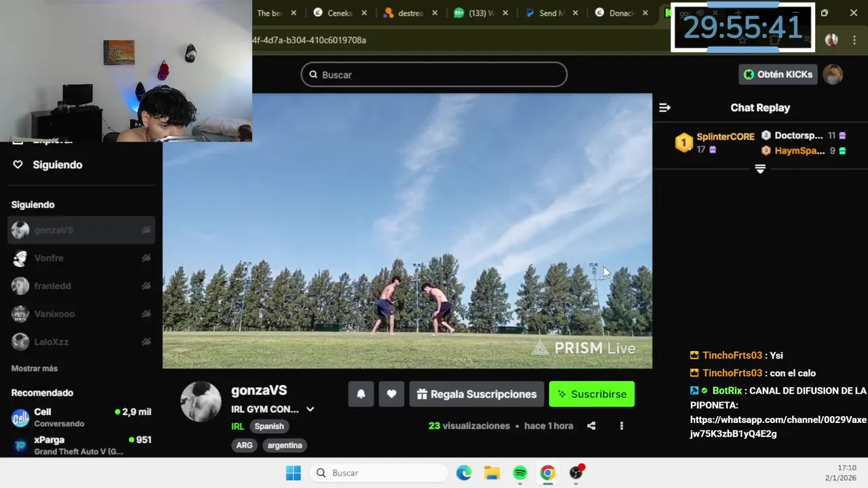The width and height of the screenshot is (868, 488).
Task: Click BotRix username in chat
Action: click(x=727, y=391)
